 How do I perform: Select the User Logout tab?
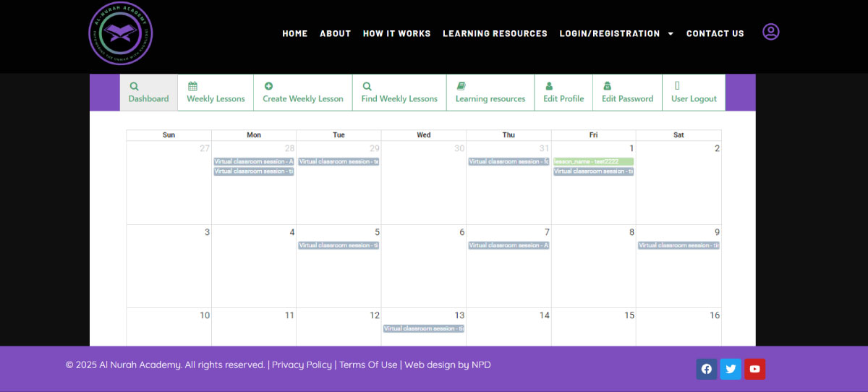tap(694, 93)
